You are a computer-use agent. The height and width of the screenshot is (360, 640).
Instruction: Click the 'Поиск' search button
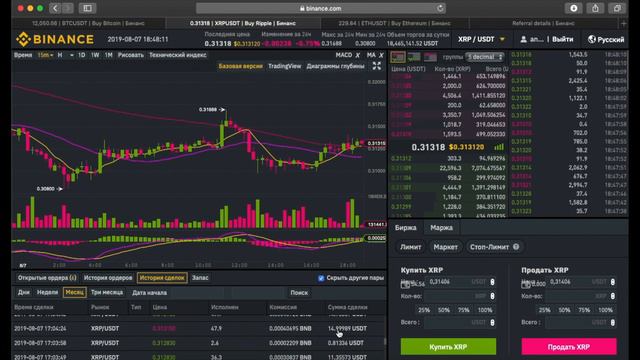tap(299, 293)
